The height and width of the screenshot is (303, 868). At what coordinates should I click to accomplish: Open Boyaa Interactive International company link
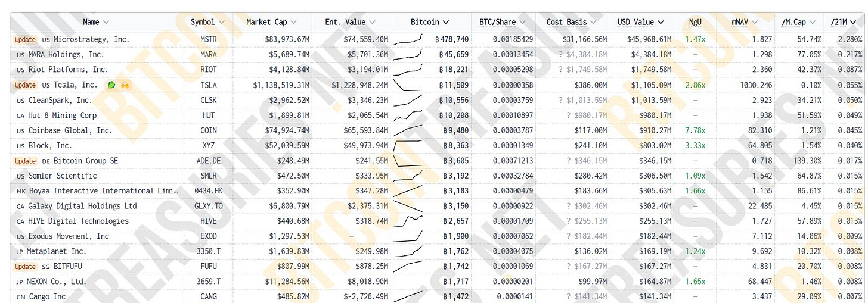(x=104, y=191)
